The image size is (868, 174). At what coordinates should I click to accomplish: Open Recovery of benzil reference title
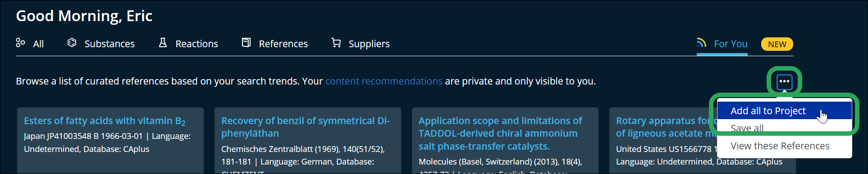306,127
